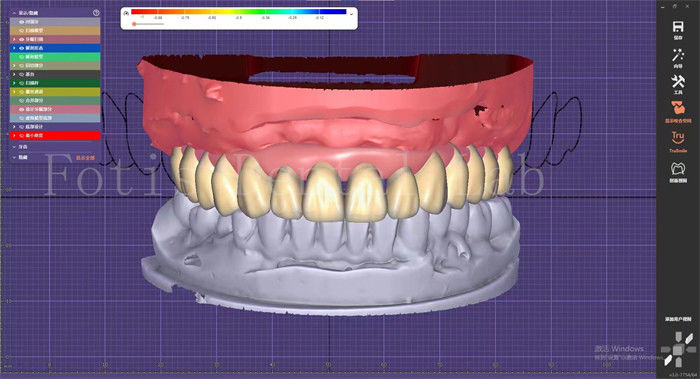Click the help question-mark icon in layer panel
700x379 pixels.
(x=96, y=13)
